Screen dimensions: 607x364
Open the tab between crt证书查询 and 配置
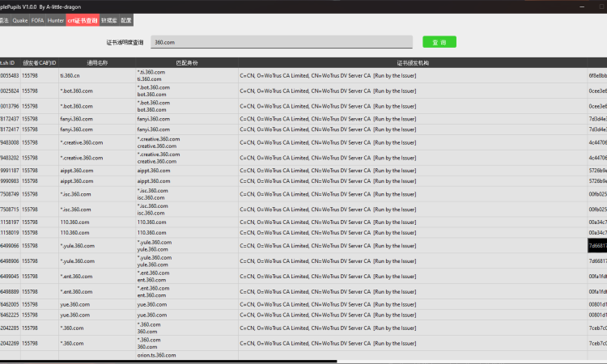click(109, 20)
